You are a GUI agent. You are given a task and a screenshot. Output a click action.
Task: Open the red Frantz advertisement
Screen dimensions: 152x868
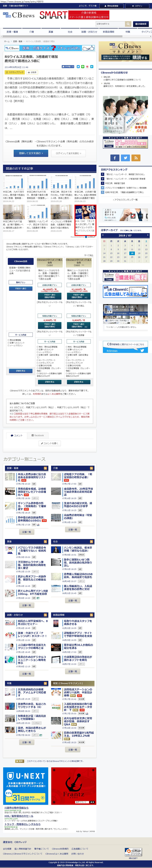[74, 786]
